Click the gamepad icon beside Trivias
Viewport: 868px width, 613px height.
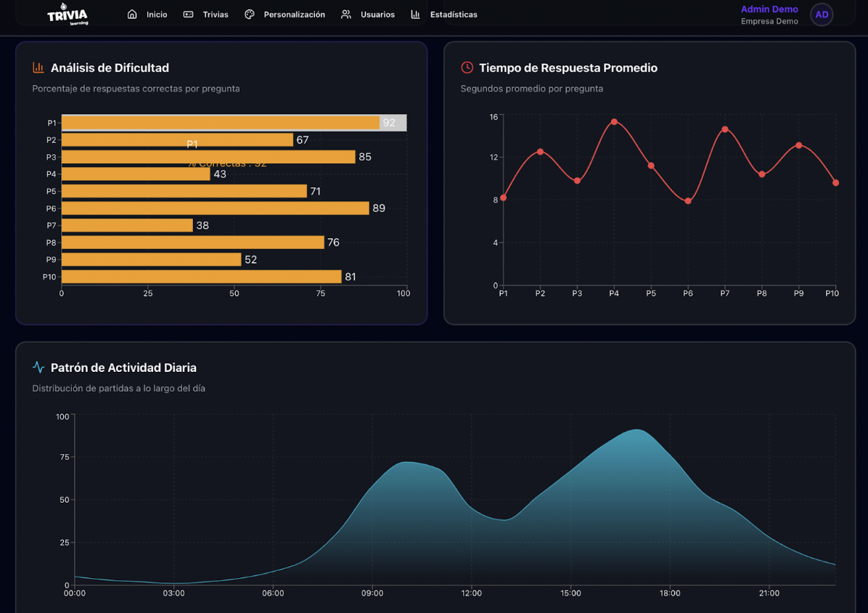tap(188, 15)
